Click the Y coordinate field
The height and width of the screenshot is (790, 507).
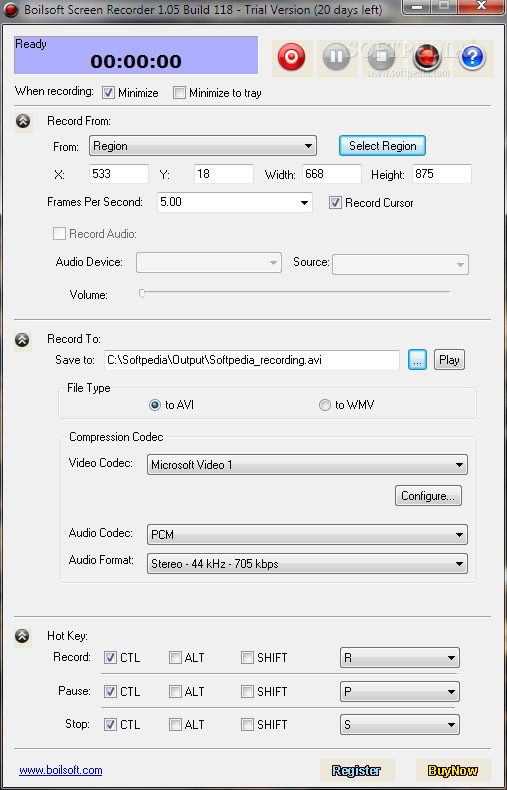(224, 174)
